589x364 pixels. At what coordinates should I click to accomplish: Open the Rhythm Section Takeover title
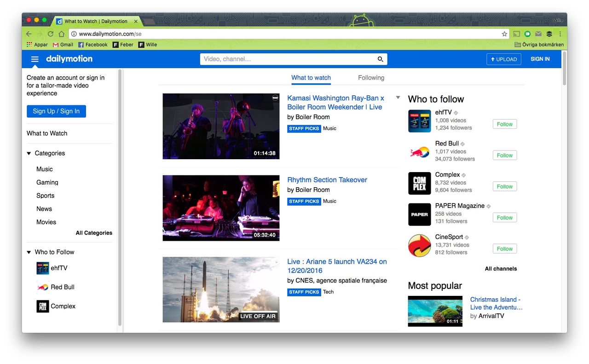click(327, 180)
